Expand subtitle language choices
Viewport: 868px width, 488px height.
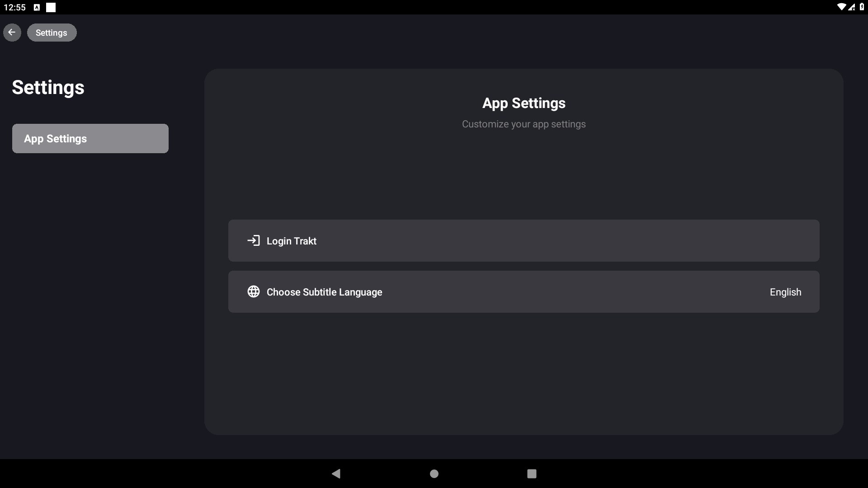523,291
